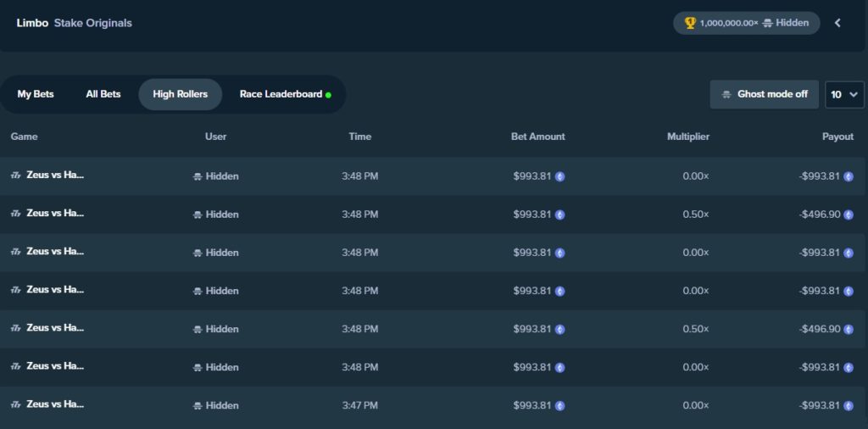Click the Payout column header
The image size is (868, 429).
pyautogui.click(x=837, y=136)
